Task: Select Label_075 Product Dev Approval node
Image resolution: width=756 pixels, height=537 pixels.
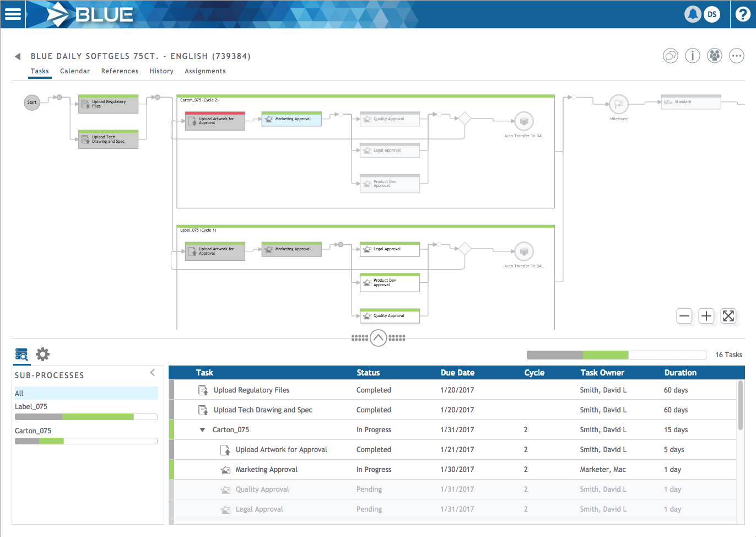Action: (x=390, y=283)
